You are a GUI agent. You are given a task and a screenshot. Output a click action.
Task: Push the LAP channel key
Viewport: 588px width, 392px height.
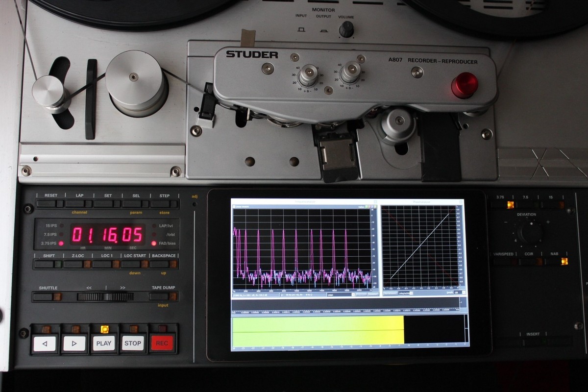(x=79, y=203)
